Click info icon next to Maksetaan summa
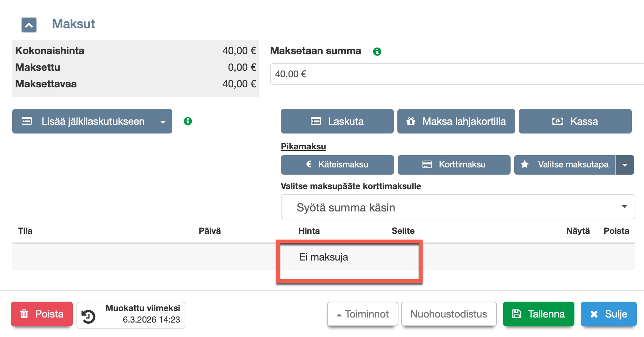The height and width of the screenshot is (337, 644). click(x=377, y=52)
